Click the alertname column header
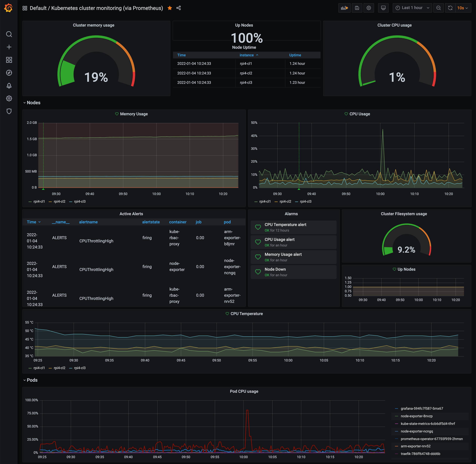This screenshot has width=476, height=464. click(88, 222)
